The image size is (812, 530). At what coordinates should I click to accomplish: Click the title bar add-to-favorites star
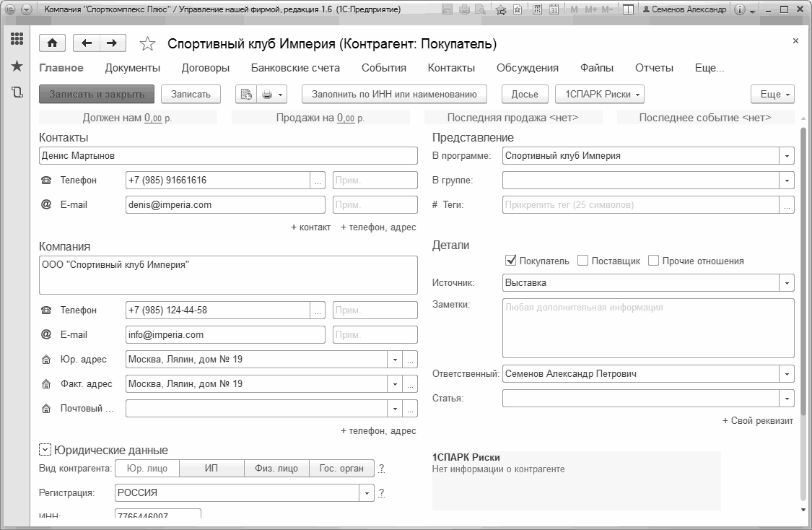(x=501, y=9)
